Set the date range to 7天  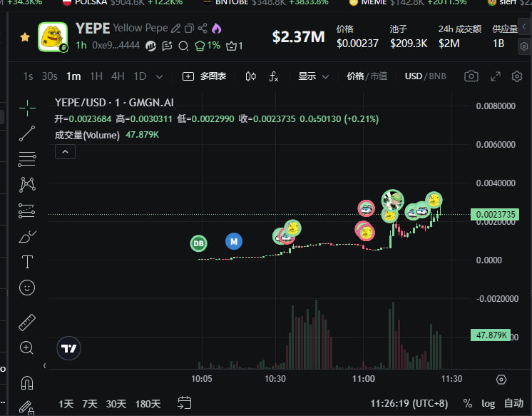click(x=90, y=404)
